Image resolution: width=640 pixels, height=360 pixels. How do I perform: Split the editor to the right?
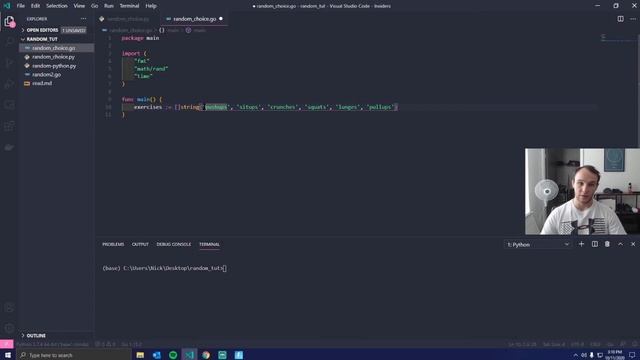click(x=620, y=19)
